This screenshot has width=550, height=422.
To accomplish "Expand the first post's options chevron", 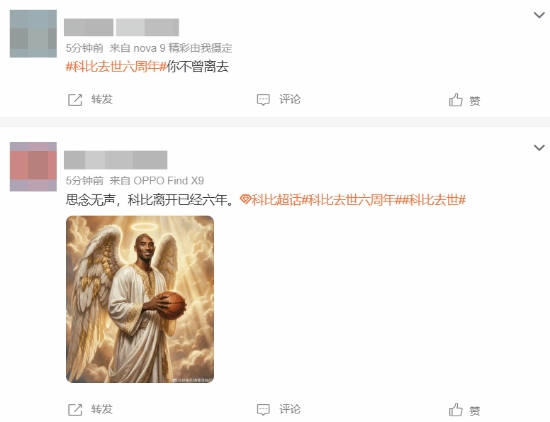I will click(539, 15).
